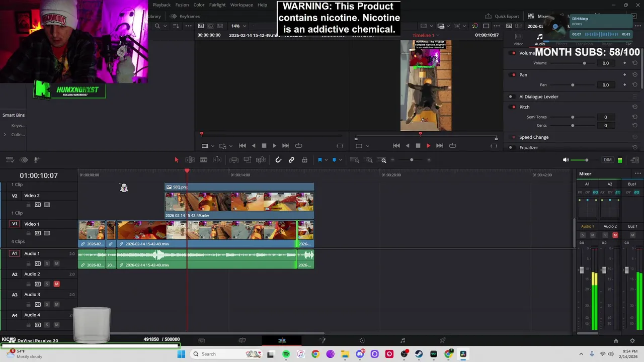Open the Fairlight page music note icon
Image resolution: width=644 pixels, height=362 pixels.
tap(403, 341)
